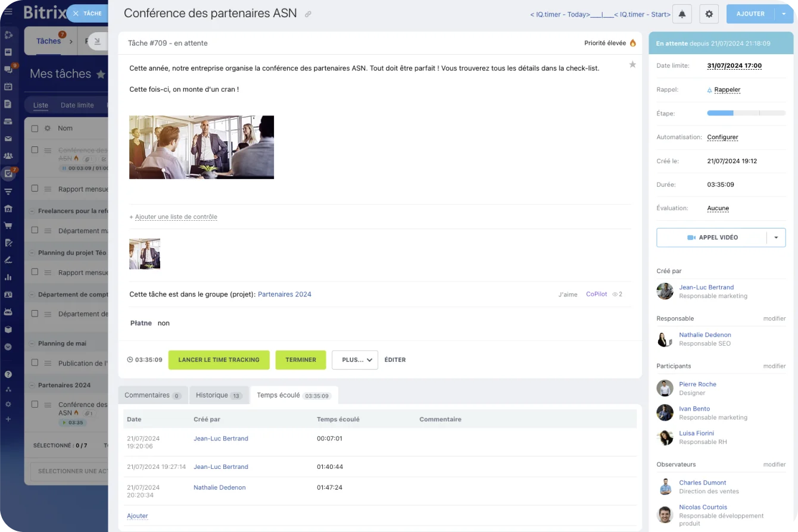Click the video camera icon in Appel Vidéo
Image resolution: width=798 pixels, height=532 pixels.
point(691,237)
